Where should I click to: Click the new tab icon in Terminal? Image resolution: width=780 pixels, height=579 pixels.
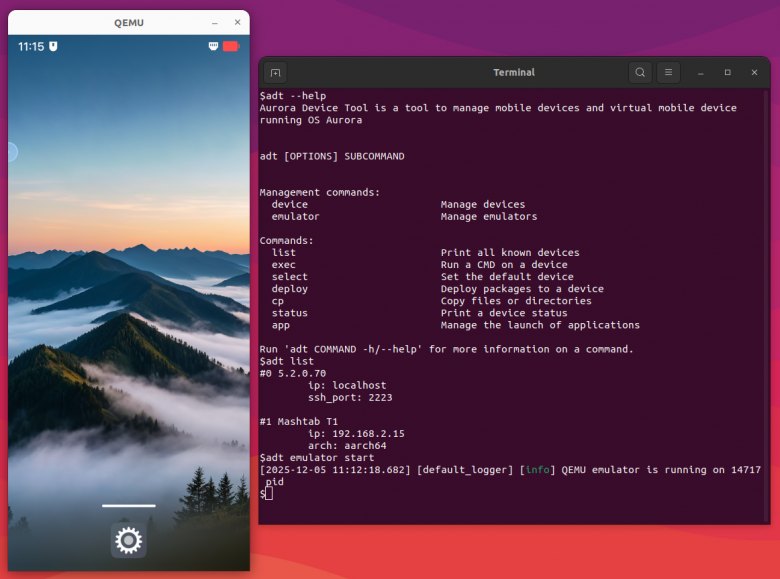(x=276, y=73)
